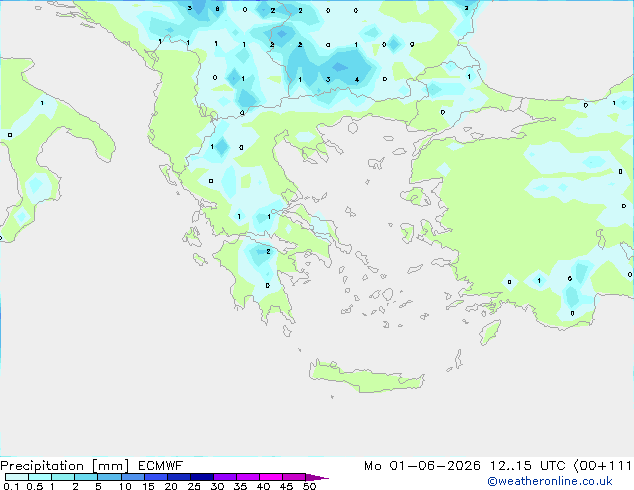634x490 pixels.
Task: Click the 30–35 mm purple legend swatch
Action: pyautogui.click(x=225, y=477)
